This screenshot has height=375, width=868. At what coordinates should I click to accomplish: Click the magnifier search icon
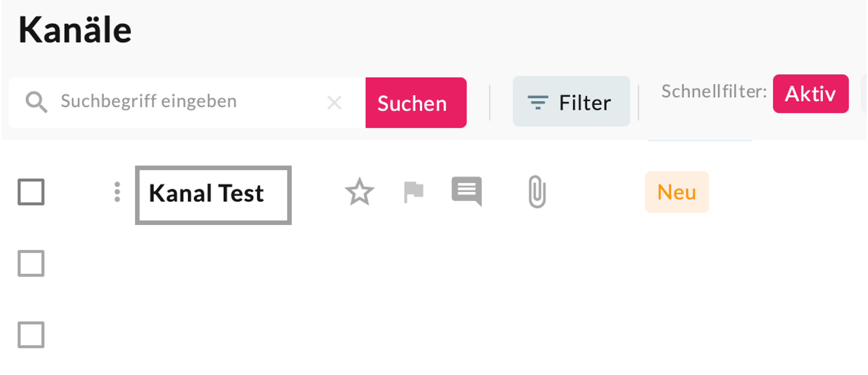36,102
